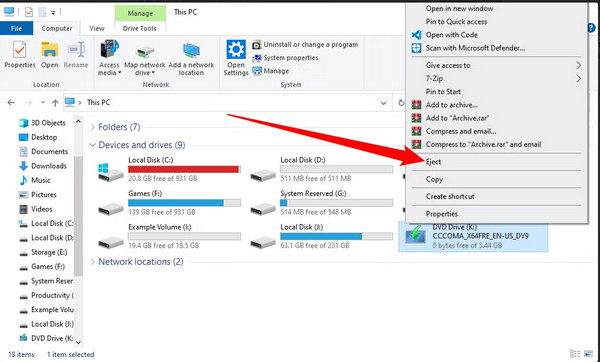Click the Back navigation arrow
600x362 pixels.
11,103
